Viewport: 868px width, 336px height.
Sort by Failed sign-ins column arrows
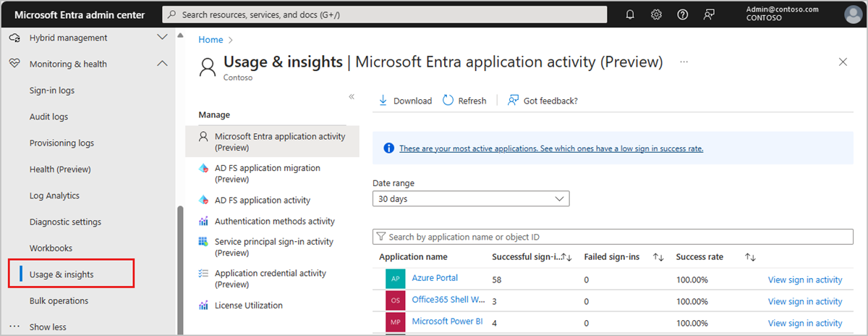pyautogui.click(x=658, y=257)
